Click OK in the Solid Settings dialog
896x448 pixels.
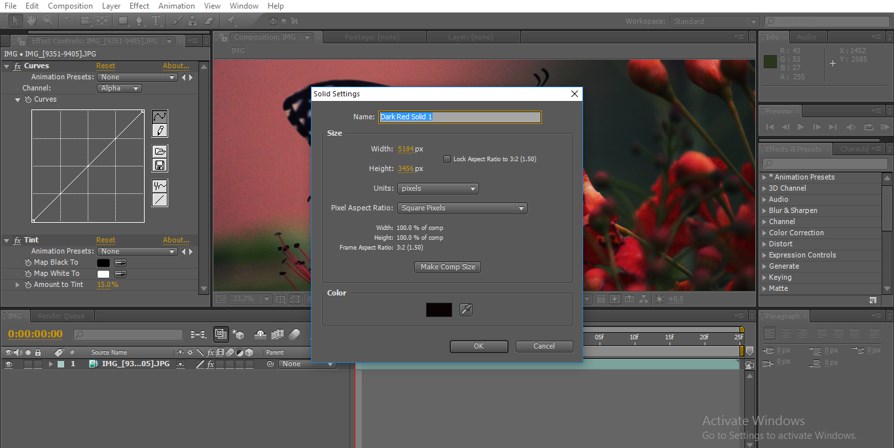(478, 346)
